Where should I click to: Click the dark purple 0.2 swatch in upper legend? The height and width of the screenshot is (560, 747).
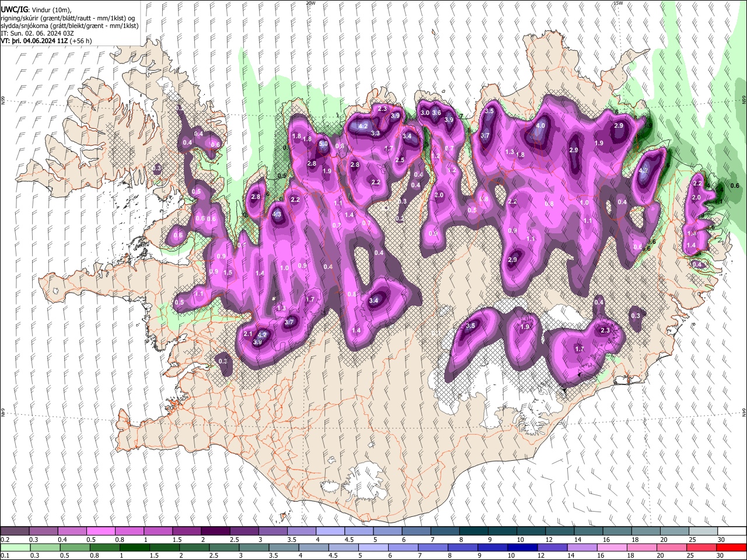tap(15, 531)
